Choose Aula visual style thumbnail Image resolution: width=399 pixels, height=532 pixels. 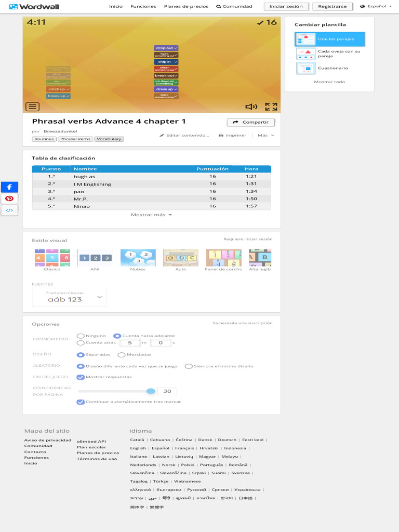click(180, 258)
